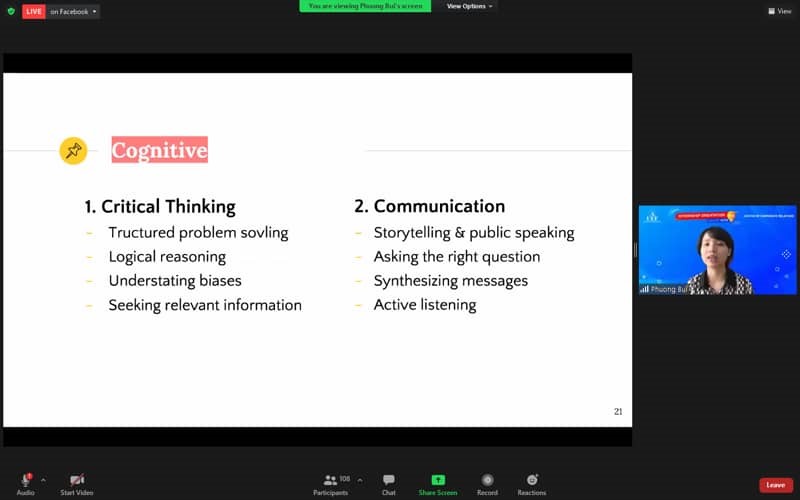
Task: Click the red LIVE badge
Action: 34,11
